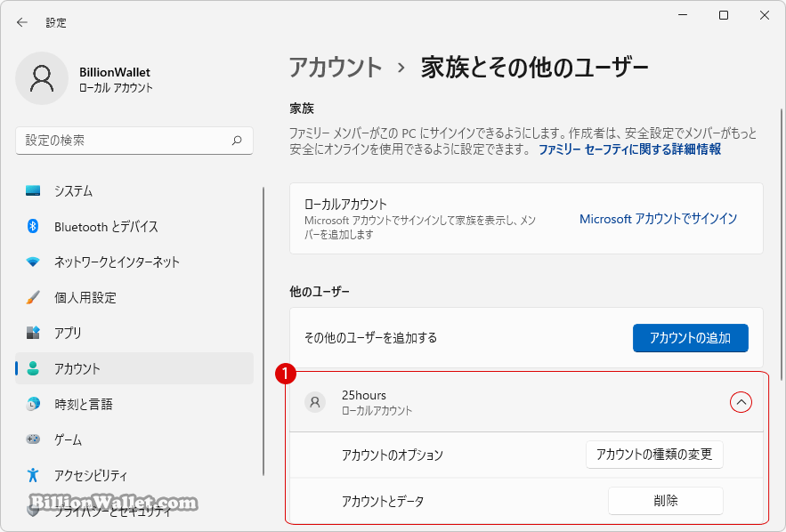Maximize the settings window
The height and width of the screenshot is (532, 786).
coord(724,15)
